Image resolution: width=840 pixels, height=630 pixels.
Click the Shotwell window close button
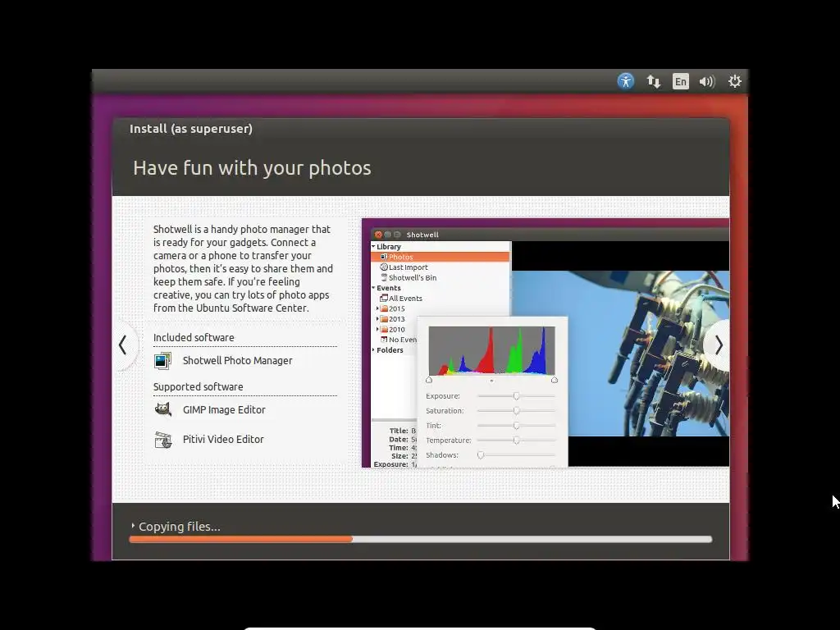pyautogui.click(x=378, y=235)
